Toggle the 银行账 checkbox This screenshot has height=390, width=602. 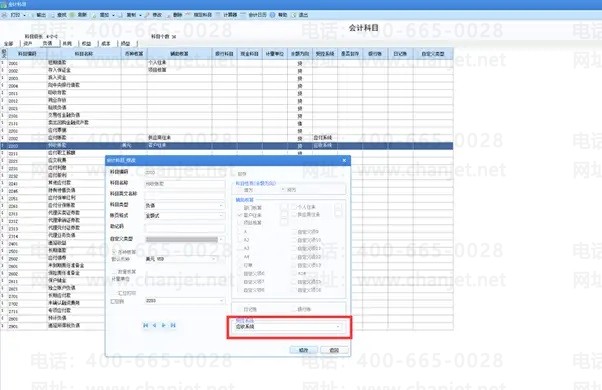click(294, 309)
